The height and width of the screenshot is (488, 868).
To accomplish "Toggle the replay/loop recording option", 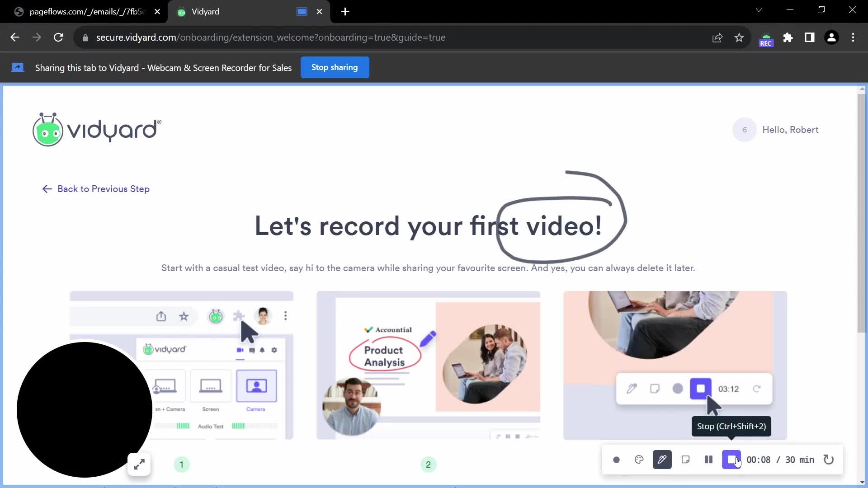I will (829, 459).
